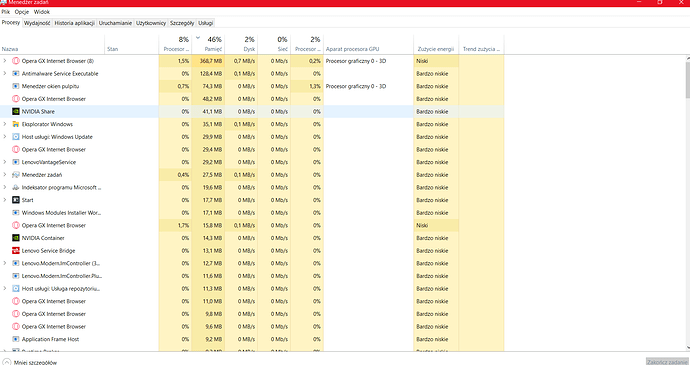Expand the Indeksator programu Microsoft row
The image size is (690, 365).
pyautogui.click(x=5, y=188)
